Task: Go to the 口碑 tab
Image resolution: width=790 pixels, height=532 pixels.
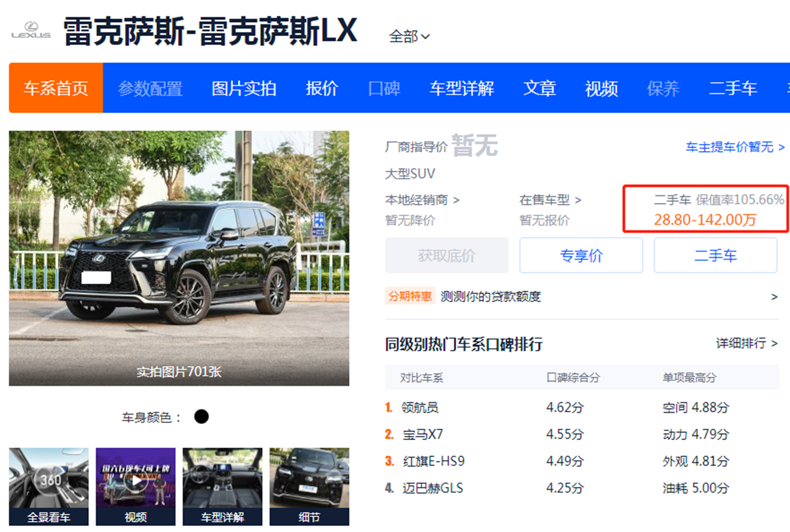Action: click(384, 88)
